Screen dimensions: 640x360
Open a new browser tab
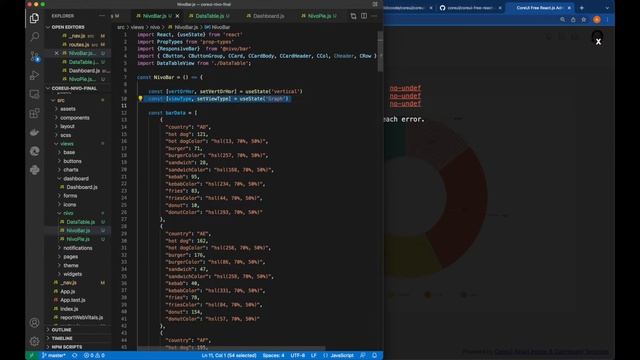(x=582, y=8)
